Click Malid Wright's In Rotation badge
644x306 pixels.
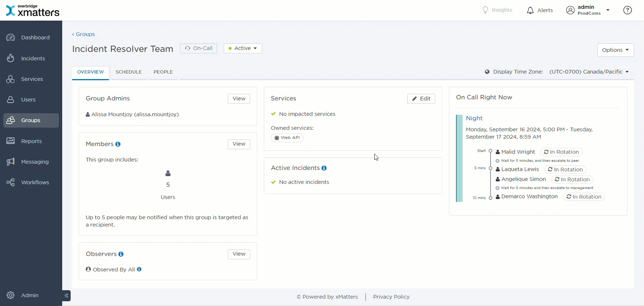(x=561, y=152)
